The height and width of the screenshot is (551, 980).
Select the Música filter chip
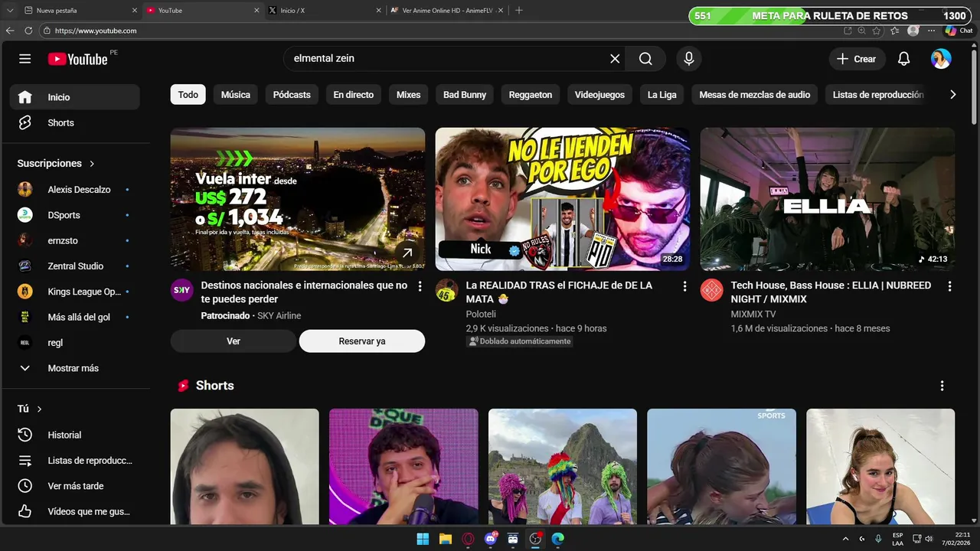click(x=236, y=95)
